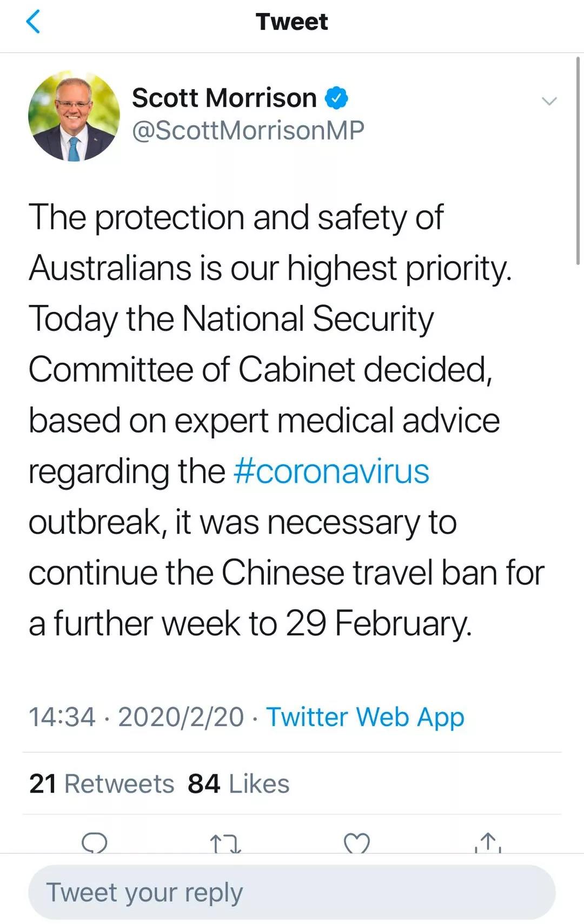Screen dimensions: 584x924
Task: Click the 2020/2/20 tweet date
Action: [x=181, y=717]
